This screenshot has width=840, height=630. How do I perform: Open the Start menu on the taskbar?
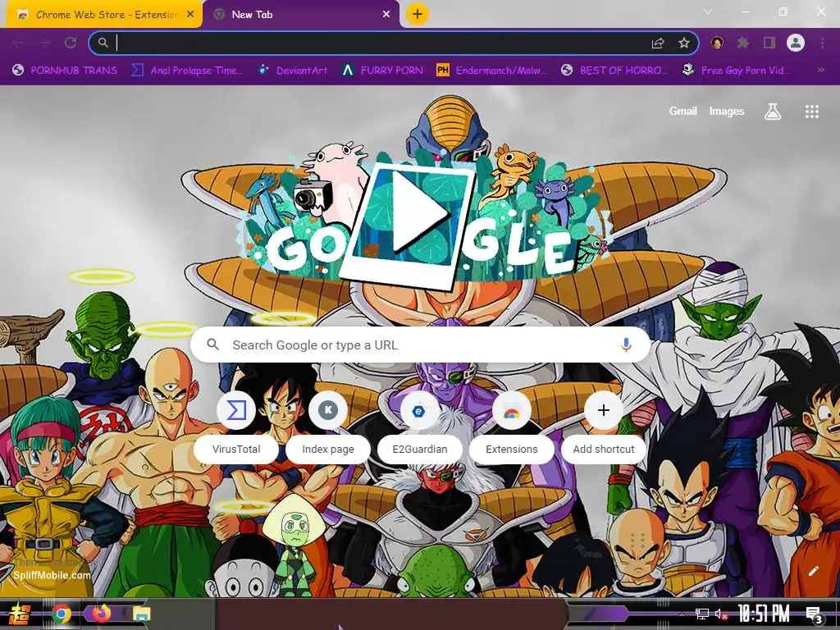pos(20,614)
